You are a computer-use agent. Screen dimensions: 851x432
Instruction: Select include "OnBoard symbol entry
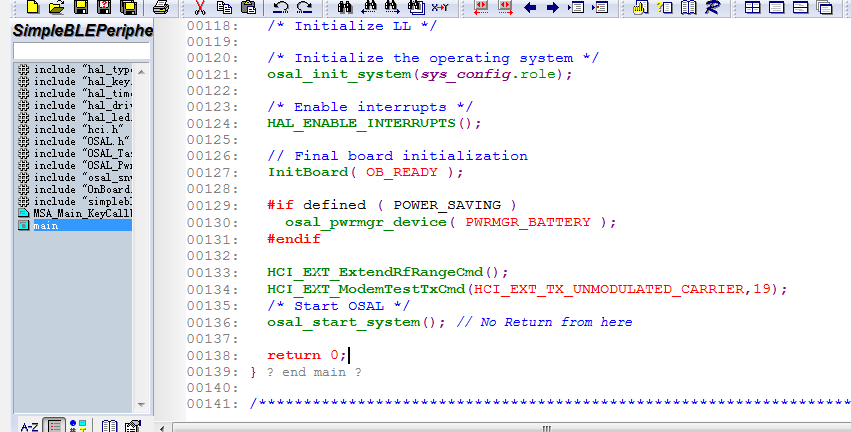(73, 189)
